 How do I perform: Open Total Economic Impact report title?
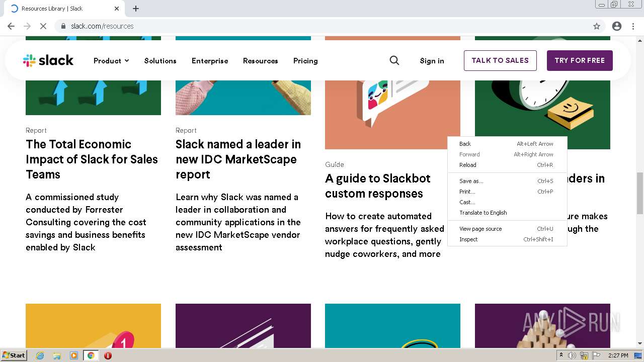pos(92,159)
